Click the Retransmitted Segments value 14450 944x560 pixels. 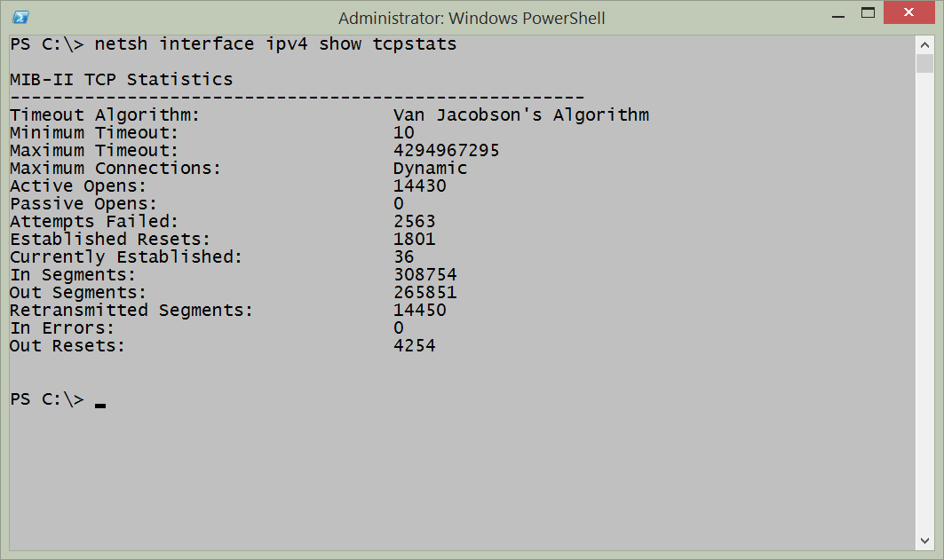coord(419,311)
